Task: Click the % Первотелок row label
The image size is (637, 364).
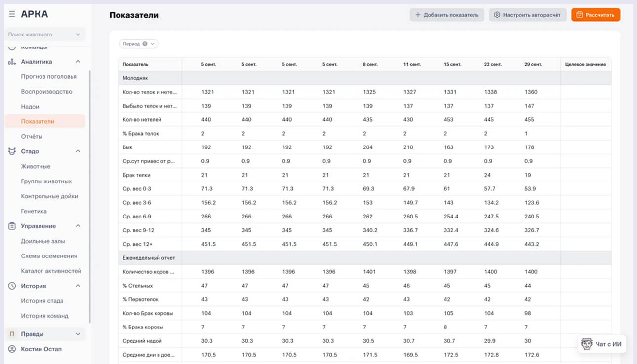Action: click(x=141, y=299)
